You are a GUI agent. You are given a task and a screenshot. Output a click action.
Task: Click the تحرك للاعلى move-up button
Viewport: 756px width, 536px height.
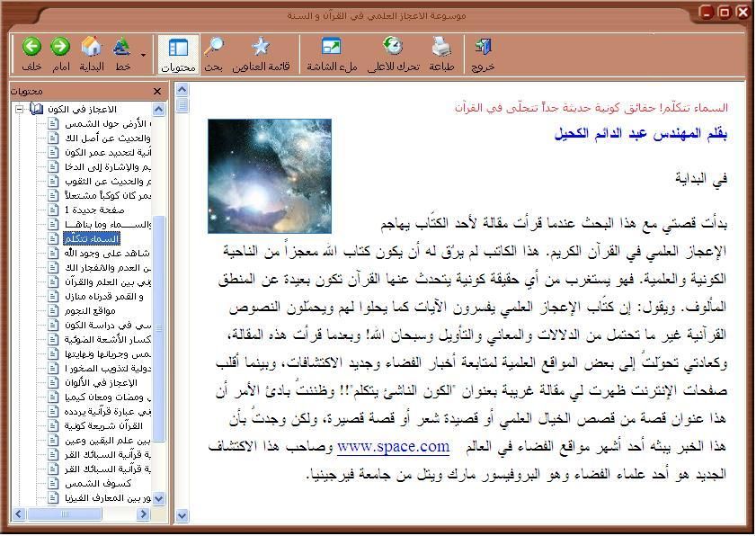394,54
